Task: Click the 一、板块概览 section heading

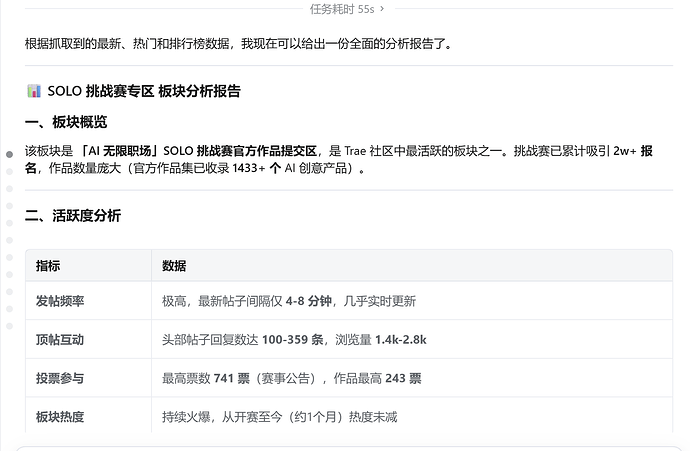Action: tap(66, 122)
